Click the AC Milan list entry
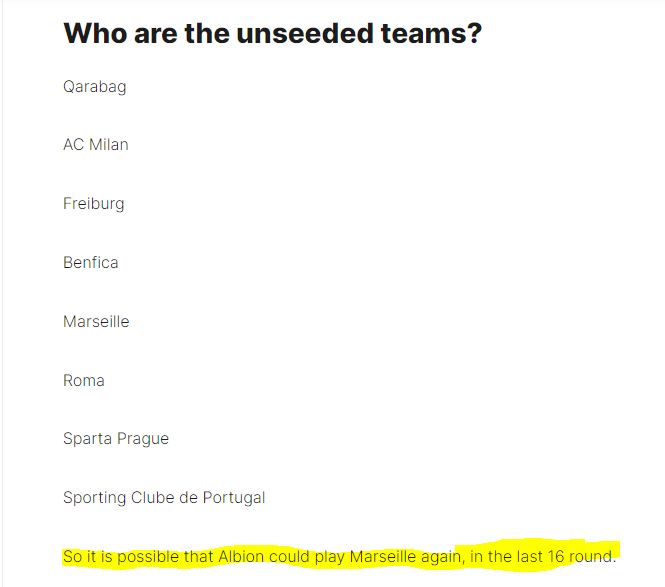This screenshot has height=587, width=665. 96,145
